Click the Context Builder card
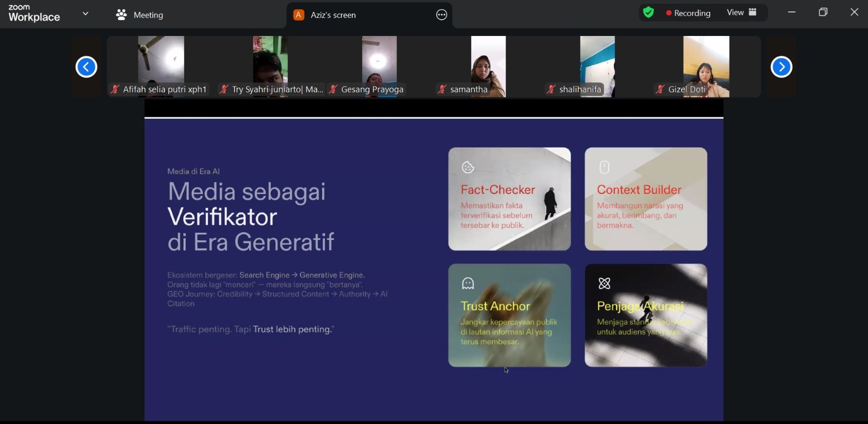Screen dimensions: 868x424 (646, 199)
